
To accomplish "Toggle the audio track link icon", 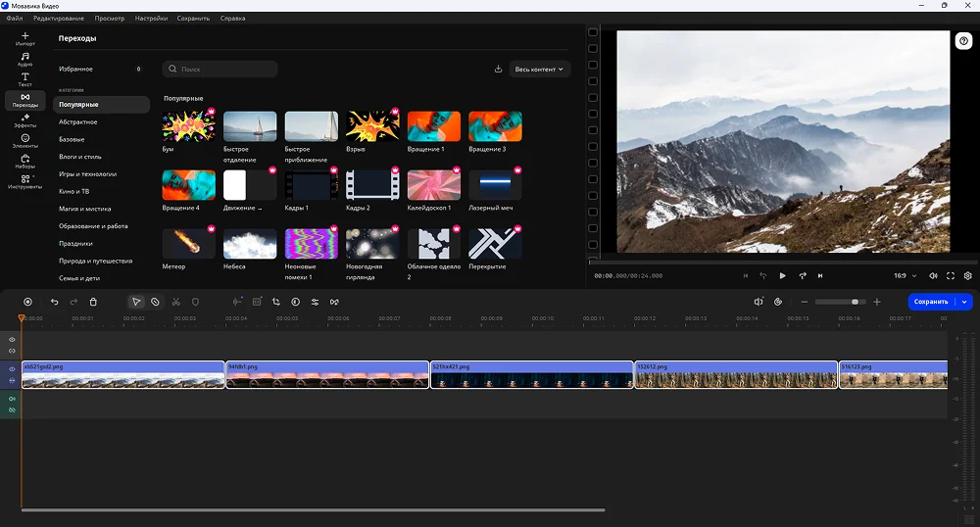I will pyautogui.click(x=12, y=410).
